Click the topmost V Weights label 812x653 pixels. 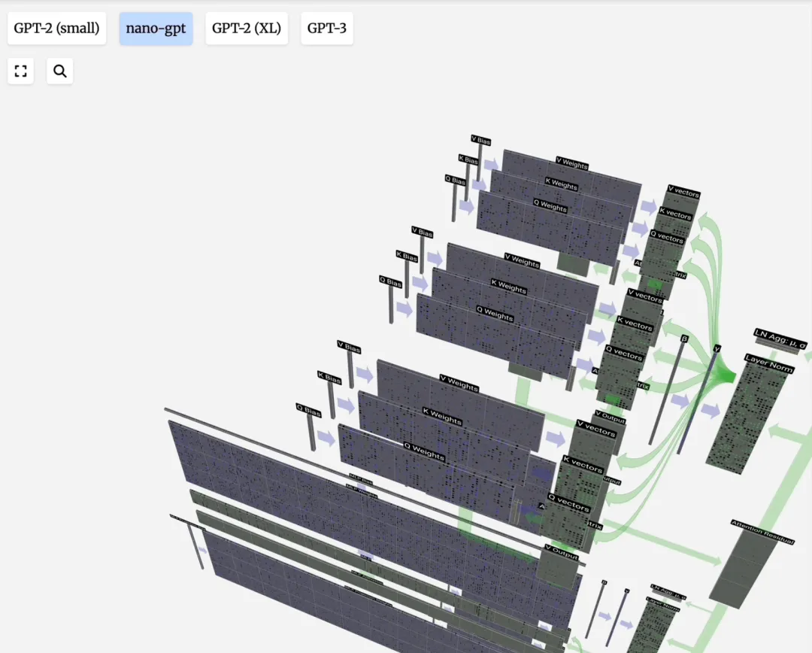pos(571,162)
